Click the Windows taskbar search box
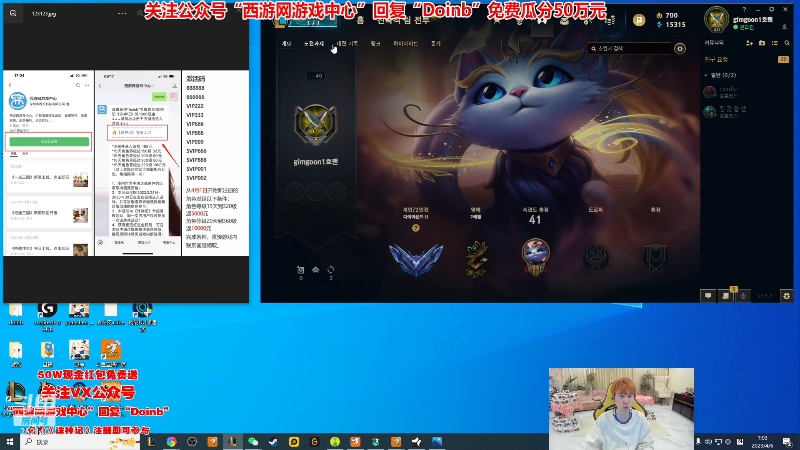 coord(81,442)
